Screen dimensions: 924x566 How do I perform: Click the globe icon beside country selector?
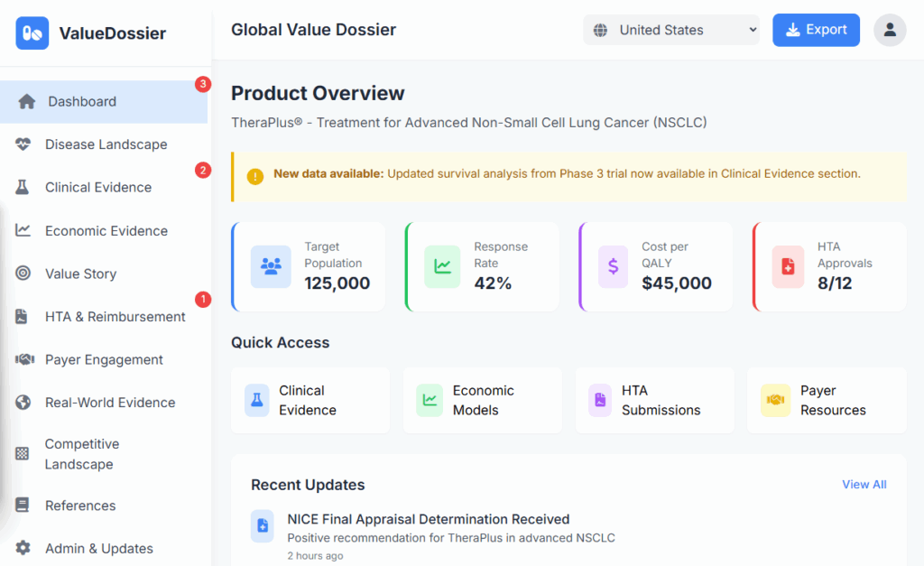point(600,31)
